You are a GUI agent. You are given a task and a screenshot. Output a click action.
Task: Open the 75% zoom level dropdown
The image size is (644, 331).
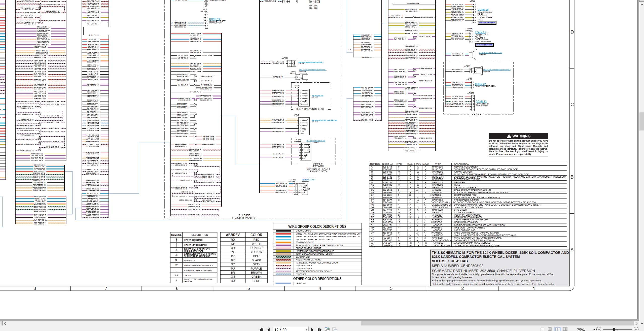point(594,329)
